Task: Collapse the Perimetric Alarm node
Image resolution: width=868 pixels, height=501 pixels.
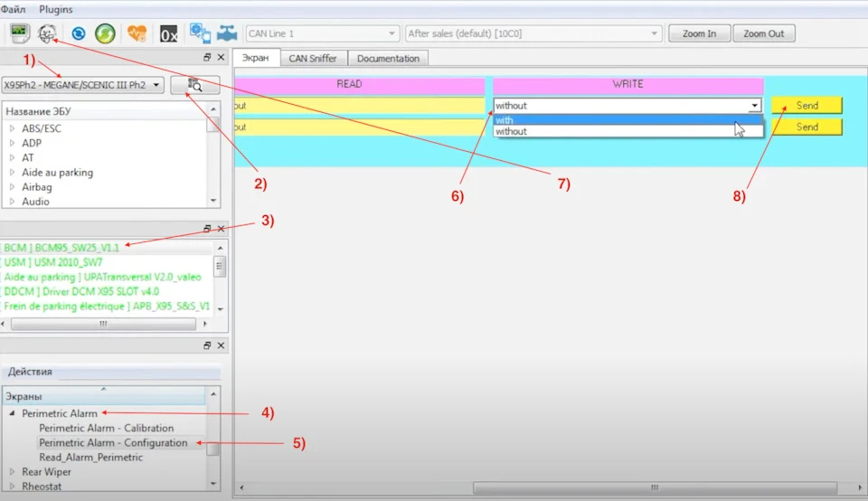Action: pyautogui.click(x=12, y=413)
